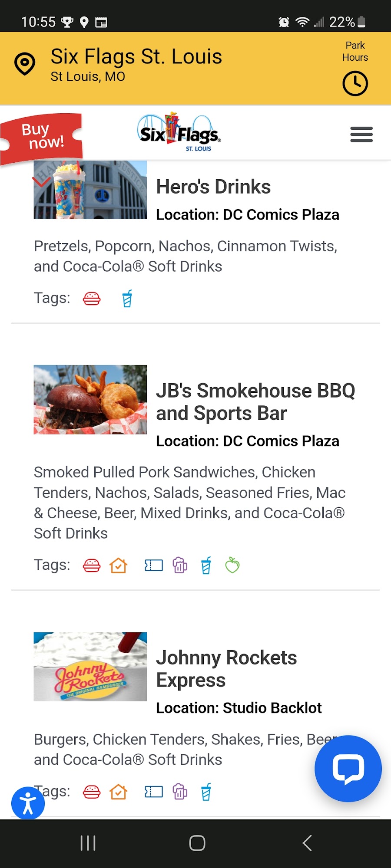Open the hamburger navigation menu
The height and width of the screenshot is (868, 391).
tap(361, 135)
